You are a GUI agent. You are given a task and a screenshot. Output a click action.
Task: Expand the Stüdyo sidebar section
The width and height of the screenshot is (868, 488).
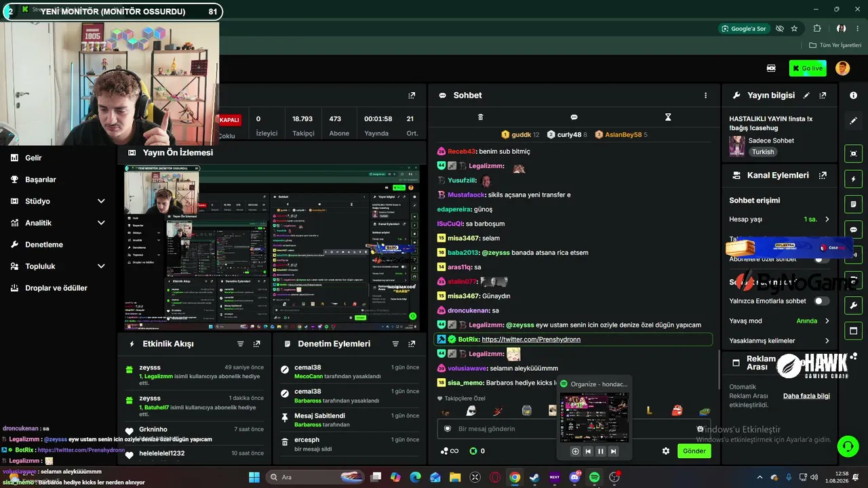point(101,201)
